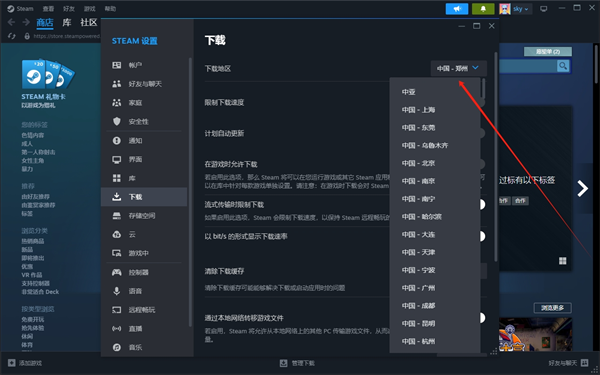Switch to the 库 library tab
Image resolution: width=600 pixels, height=375 pixels.
(x=67, y=23)
